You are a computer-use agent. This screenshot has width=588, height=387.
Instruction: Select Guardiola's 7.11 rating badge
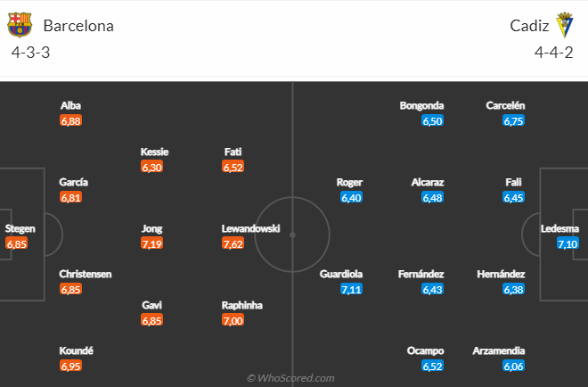coord(350,289)
